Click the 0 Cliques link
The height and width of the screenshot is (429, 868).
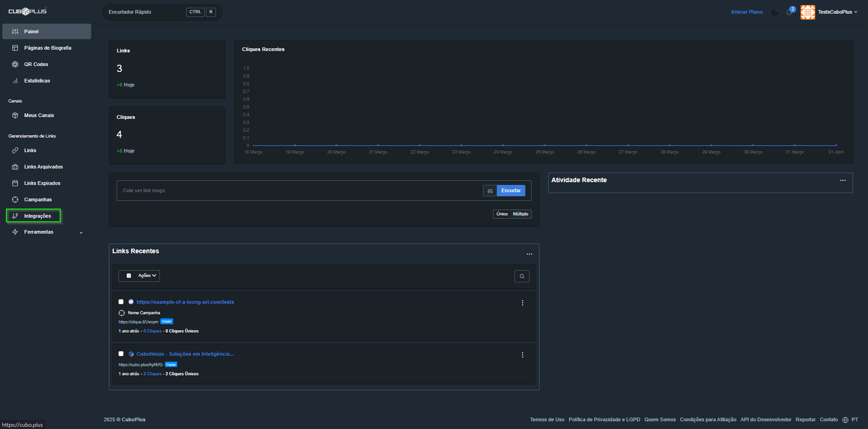pyautogui.click(x=153, y=331)
